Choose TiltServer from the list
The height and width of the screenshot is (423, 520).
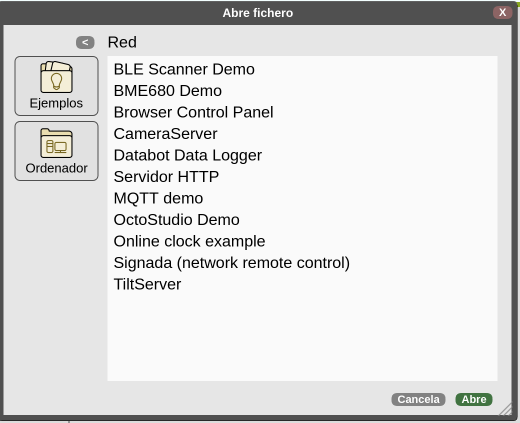147,284
